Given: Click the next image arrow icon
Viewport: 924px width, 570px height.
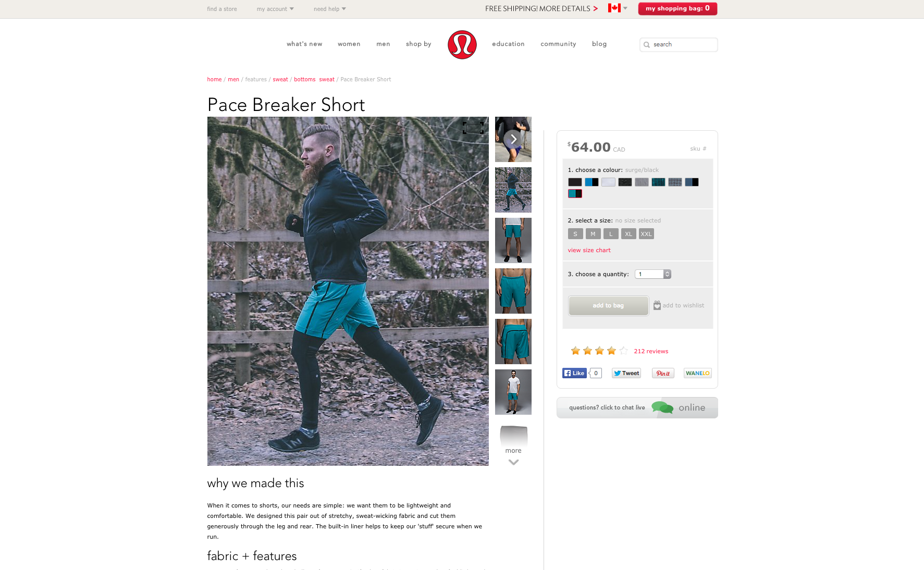Looking at the screenshot, I should pyautogui.click(x=513, y=139).
